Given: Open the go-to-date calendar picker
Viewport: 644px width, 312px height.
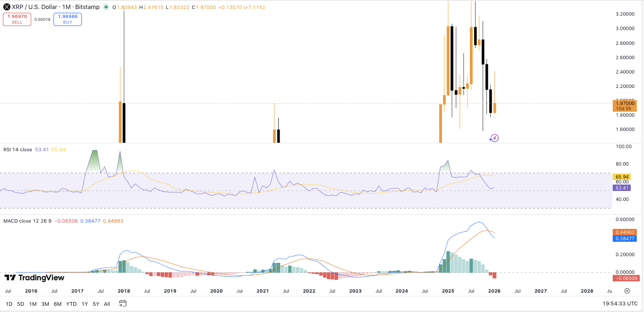Looking at the screenshot, I should pyautogui.click(x=123, y=304).
